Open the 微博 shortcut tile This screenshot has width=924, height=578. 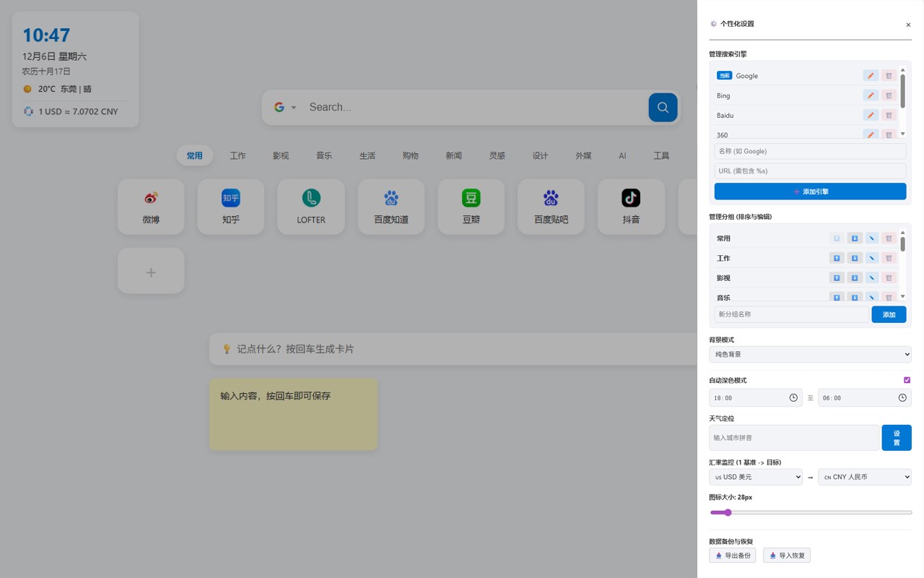[x=151, y=207]
